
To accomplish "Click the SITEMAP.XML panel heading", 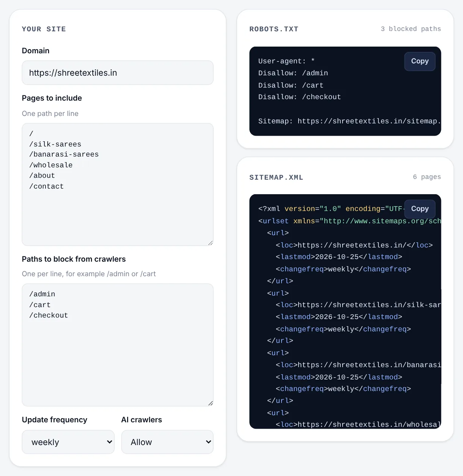I will click(276, 177).
